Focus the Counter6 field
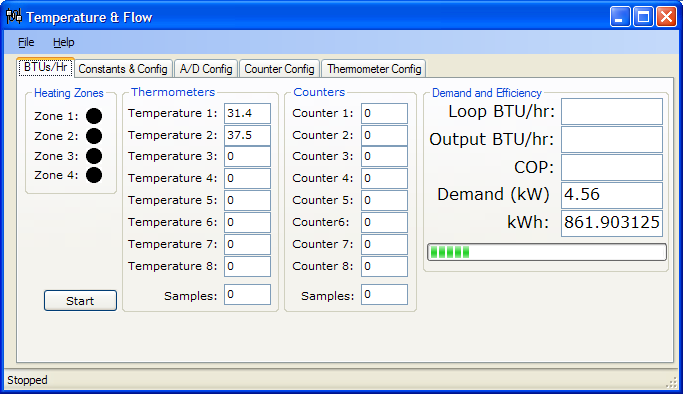 [384, 222]
